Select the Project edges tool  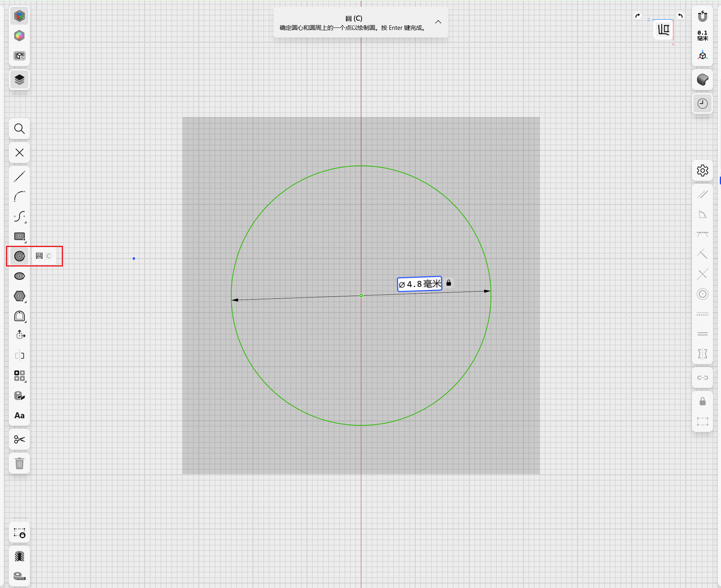[20, 396]
